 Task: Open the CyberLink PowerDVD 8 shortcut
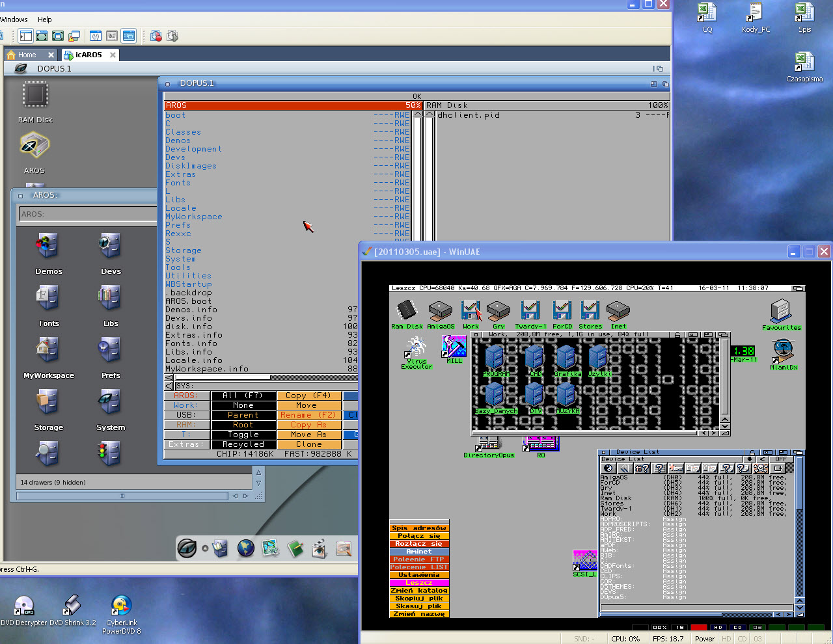click(122, 615)
